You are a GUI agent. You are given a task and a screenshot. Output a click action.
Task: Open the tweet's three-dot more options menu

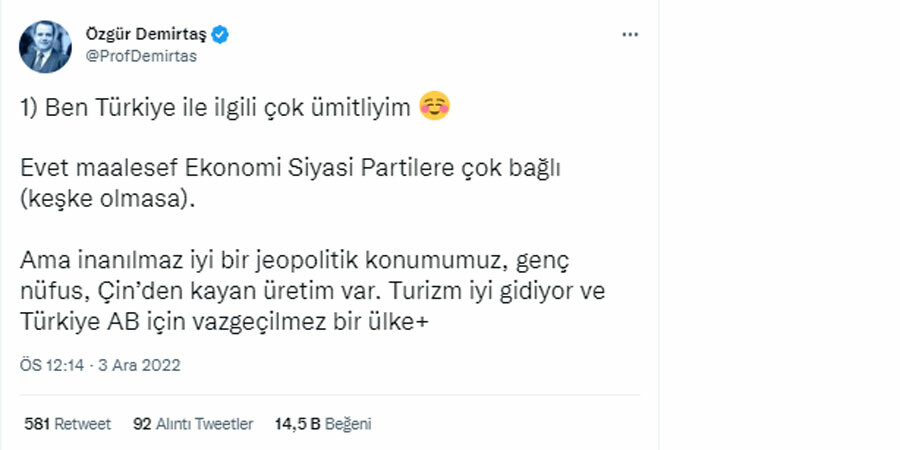(630, 34)
